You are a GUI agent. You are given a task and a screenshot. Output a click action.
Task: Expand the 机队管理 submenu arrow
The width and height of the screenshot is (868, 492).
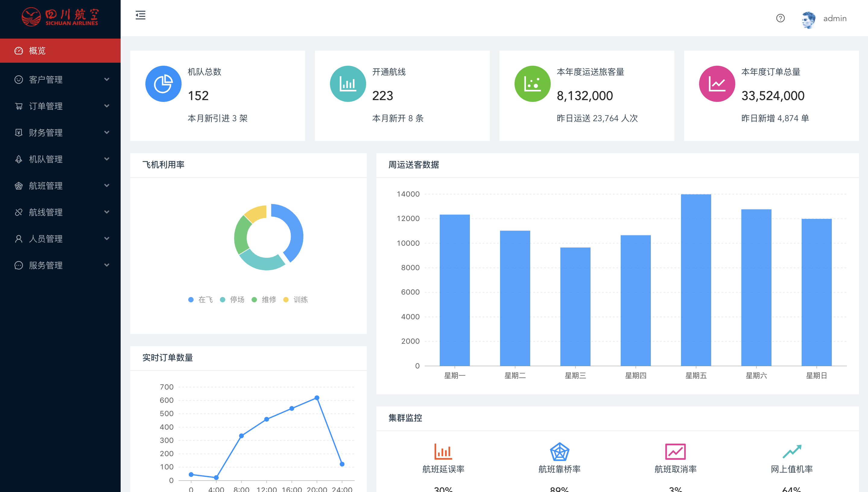click(107, 159)
